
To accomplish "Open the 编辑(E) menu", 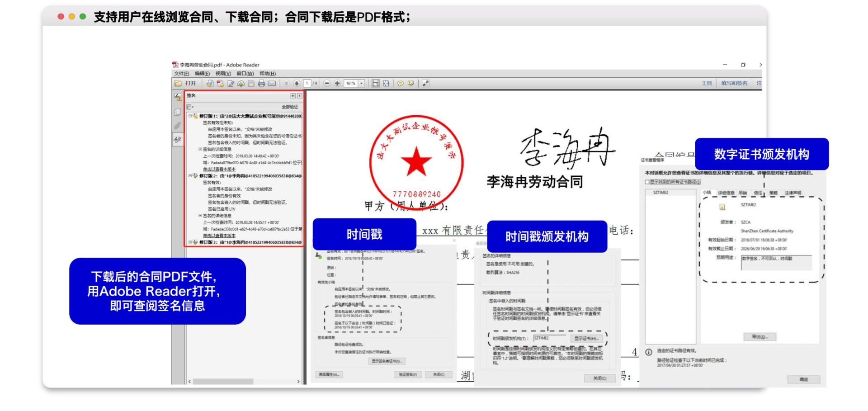I will pos(203,74).
